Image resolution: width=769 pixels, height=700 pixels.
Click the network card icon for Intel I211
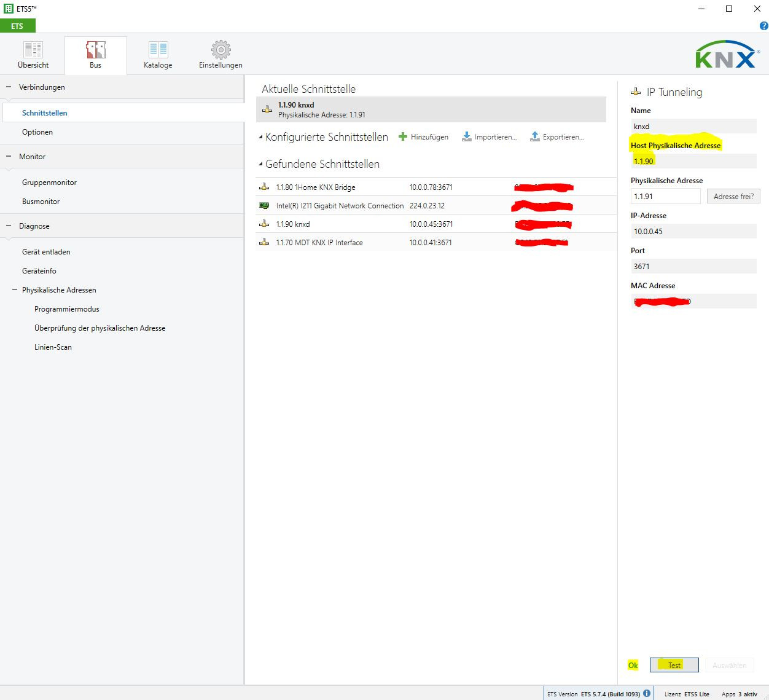[264, 205]
